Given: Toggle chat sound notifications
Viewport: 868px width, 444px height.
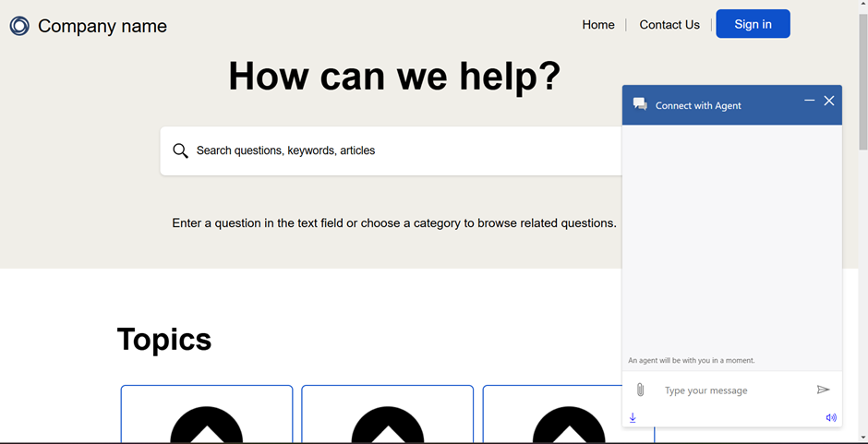Looking at the screenshot, I should pyautogui.click(x=831, y=418).
